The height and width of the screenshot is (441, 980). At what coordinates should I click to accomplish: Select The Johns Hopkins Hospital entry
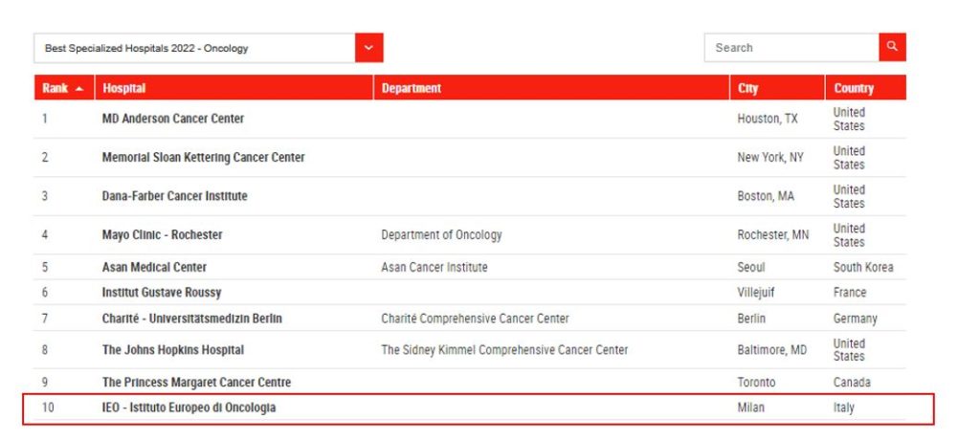(173, 350)
